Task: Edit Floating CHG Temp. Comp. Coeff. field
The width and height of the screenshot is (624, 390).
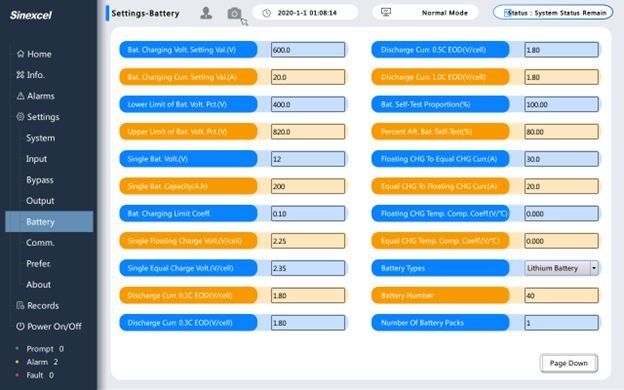Action: click(561, 213)
